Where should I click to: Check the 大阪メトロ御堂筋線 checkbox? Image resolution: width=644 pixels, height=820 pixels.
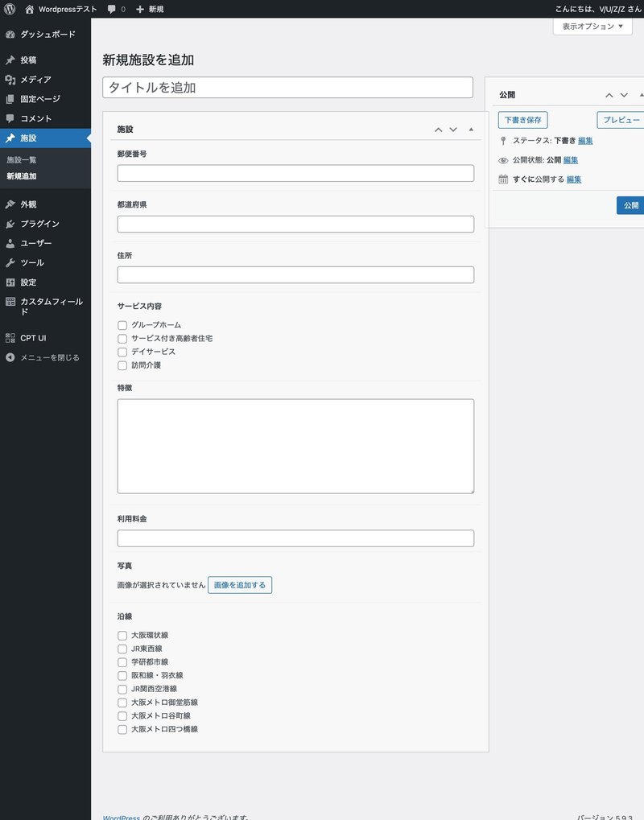tap(122, 703)
